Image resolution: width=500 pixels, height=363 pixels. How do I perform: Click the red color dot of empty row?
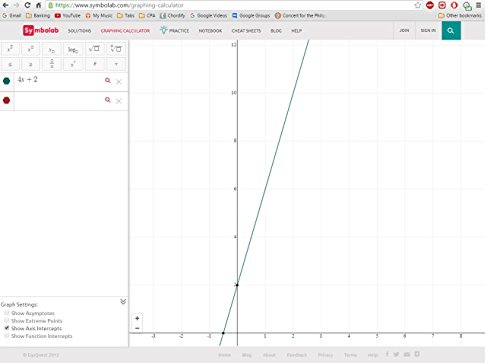6,100
